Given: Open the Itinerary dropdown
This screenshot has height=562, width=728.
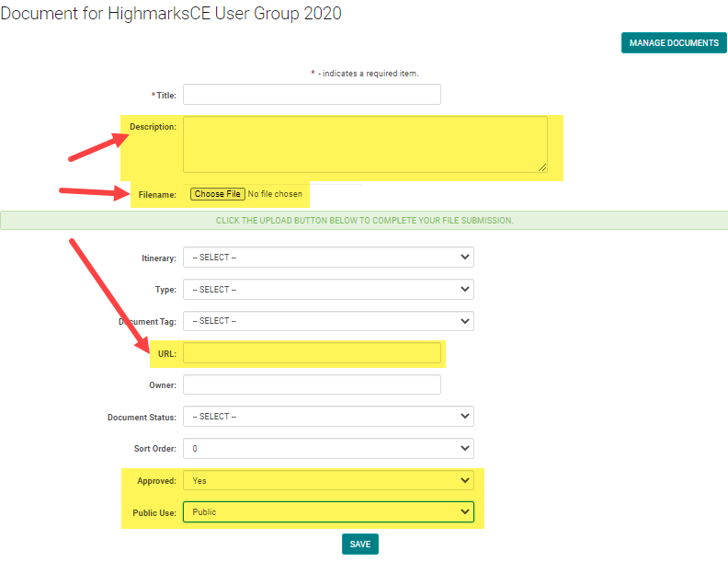Looking at the screenshot, I should [x=328, y=258].
